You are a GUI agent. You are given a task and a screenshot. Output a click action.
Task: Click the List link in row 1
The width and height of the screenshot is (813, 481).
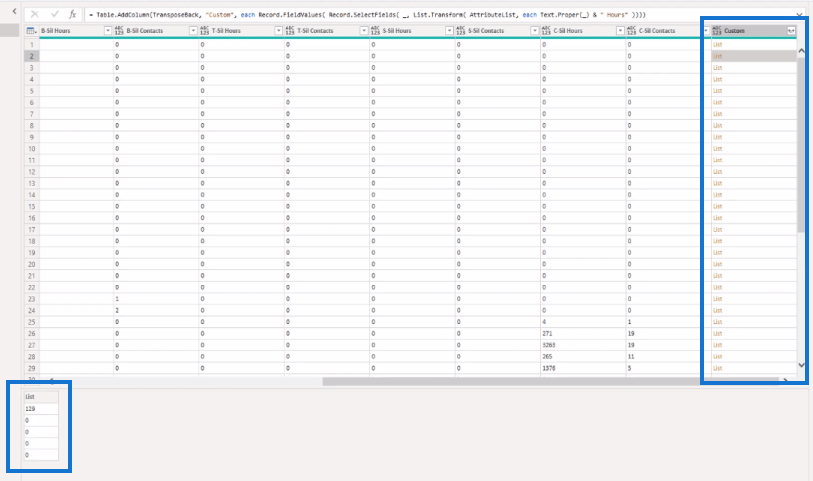pyautogui.click(x=717, y=45)
